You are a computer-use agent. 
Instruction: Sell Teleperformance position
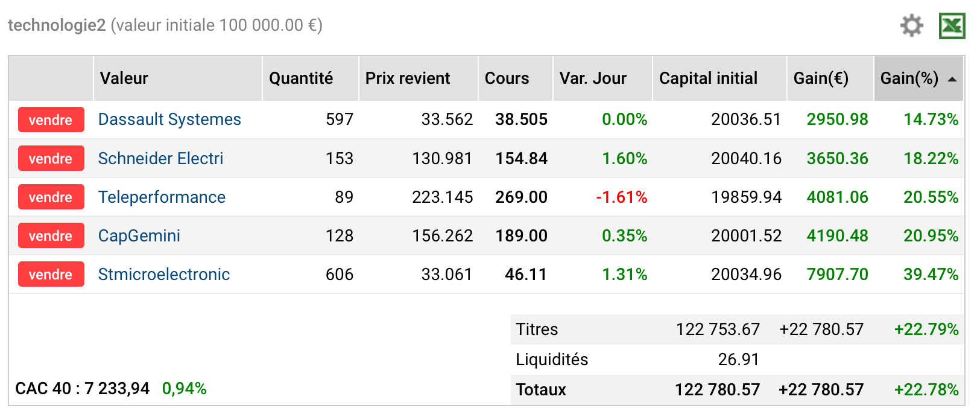pyautogui.click(x=51, y=197)
